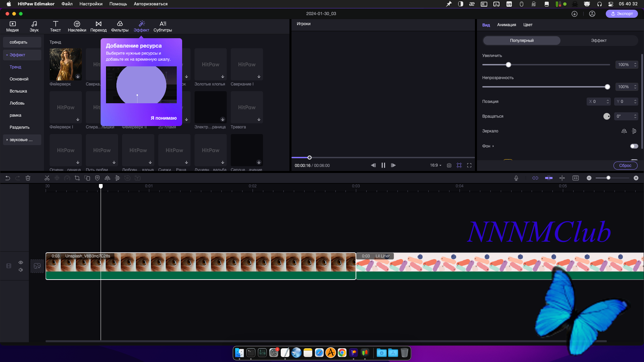Image resolution: width=644 pixels, height=362 pixels.
Task: Open the 16:9 aspect ratio dropdown
Action: pos(436,166)
